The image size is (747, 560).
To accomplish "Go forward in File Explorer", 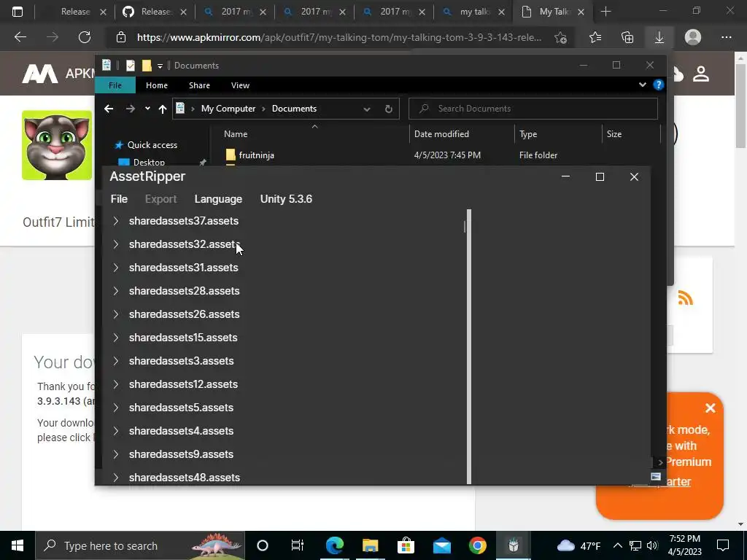I will point(130,109).
